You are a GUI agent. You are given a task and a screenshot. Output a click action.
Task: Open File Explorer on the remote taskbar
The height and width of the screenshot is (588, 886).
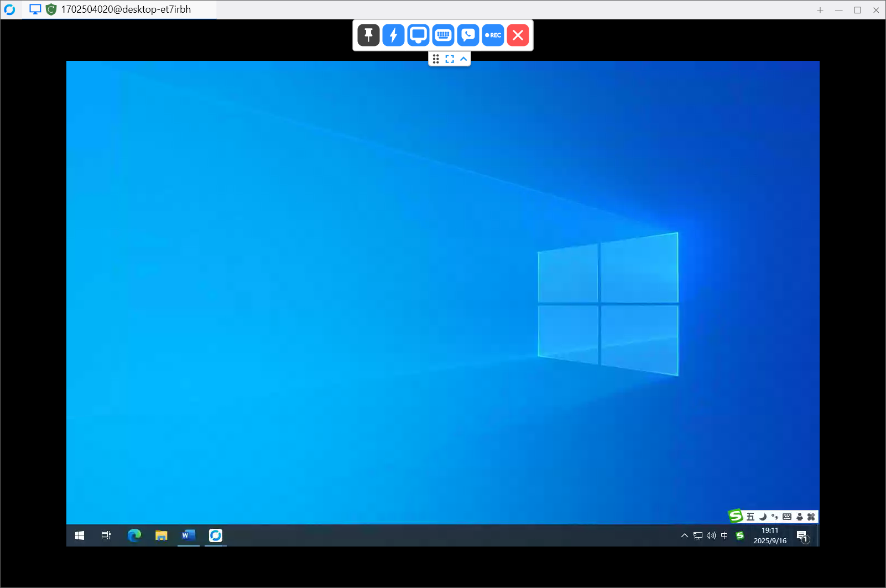pos(161,535)
